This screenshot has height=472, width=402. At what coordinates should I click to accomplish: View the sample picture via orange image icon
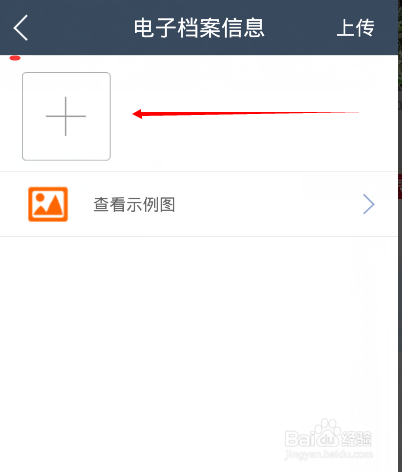pyautogui.click(x=48, y=204)
